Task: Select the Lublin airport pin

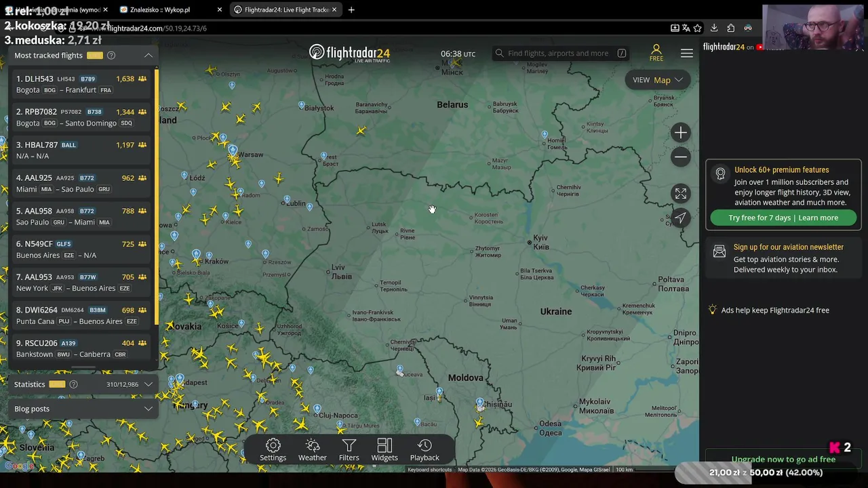Action: click(x=288, y=200)
